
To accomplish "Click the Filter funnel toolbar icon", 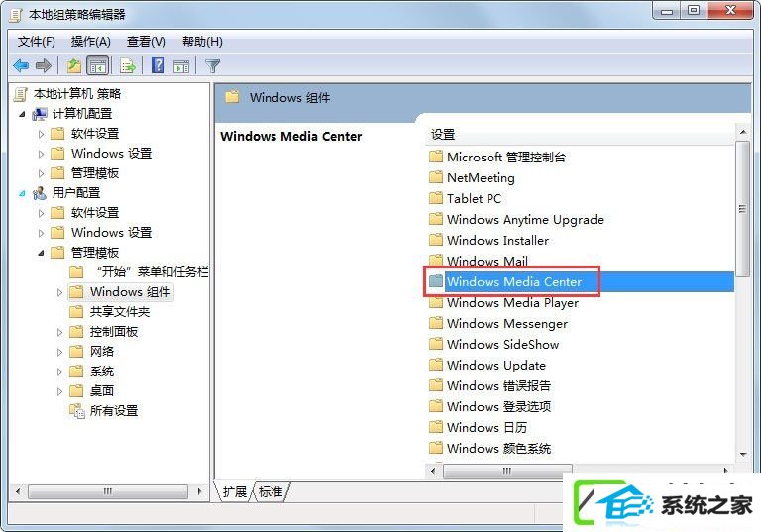I will (x=213, y=66).
